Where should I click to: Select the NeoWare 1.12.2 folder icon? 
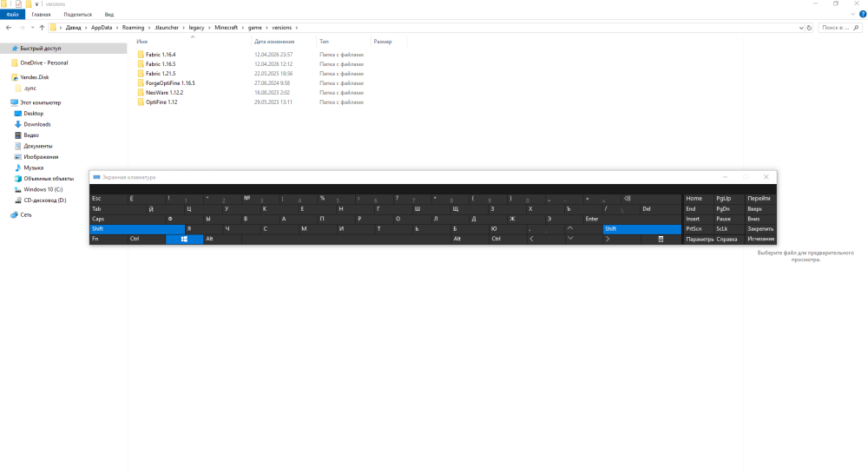141,92
